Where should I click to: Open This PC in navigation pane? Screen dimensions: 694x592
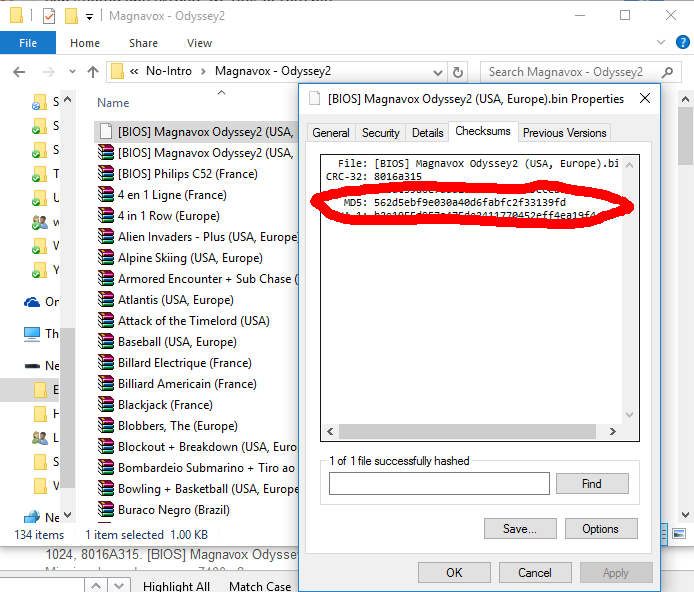pos(41,334)
